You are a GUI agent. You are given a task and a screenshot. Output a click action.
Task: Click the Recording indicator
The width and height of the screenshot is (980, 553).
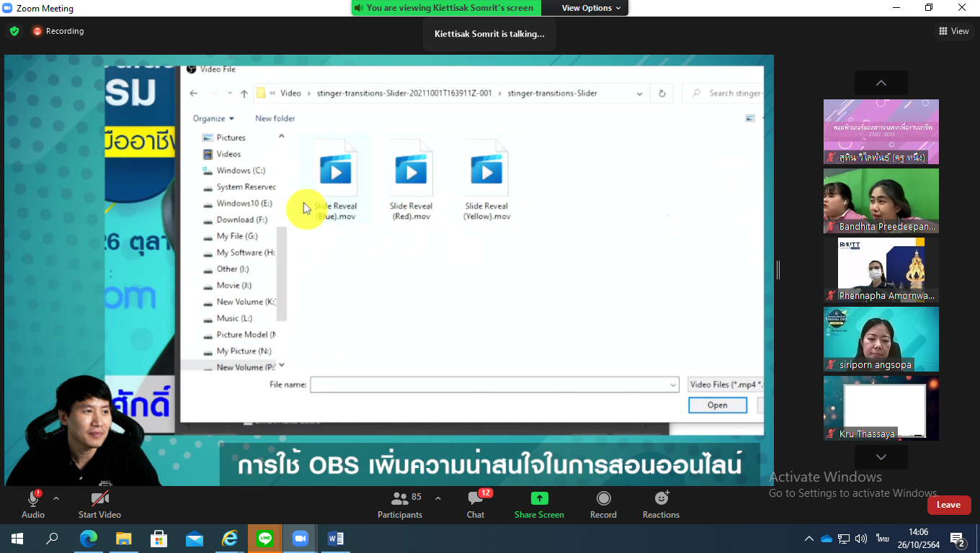tap(58, 31)
